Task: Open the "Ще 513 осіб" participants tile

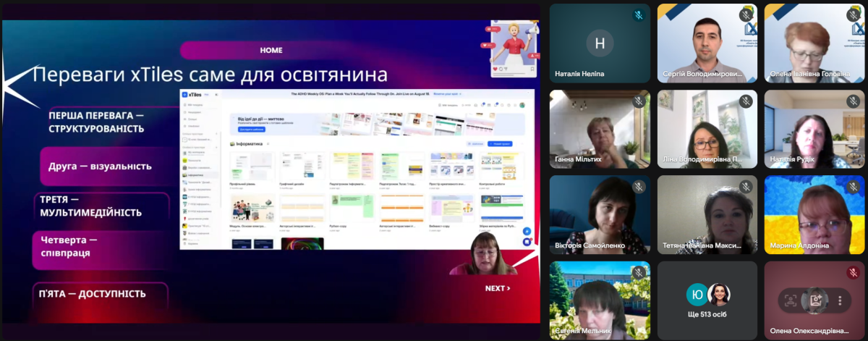Action: (x=708, y=300)
